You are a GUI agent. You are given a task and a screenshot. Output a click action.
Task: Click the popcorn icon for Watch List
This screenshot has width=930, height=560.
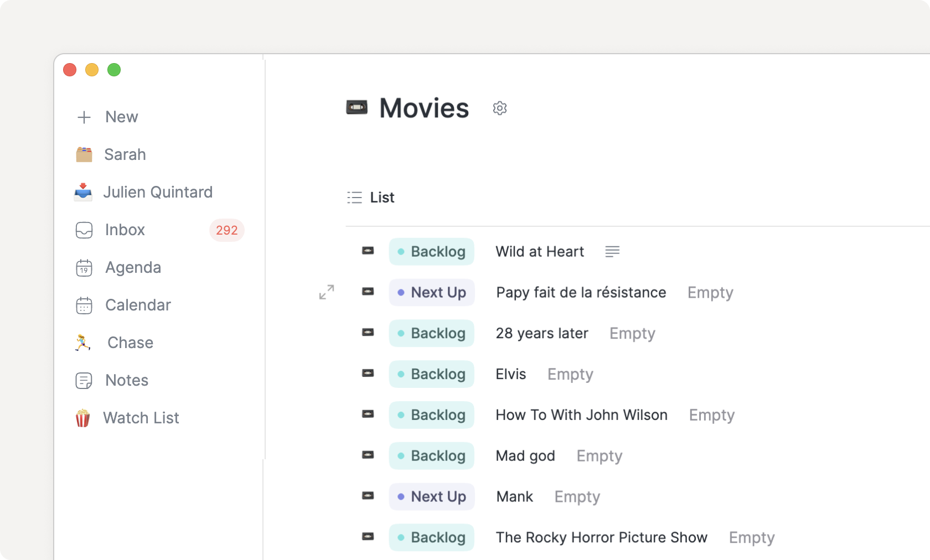pyautogui.click(x=83, y=418)
